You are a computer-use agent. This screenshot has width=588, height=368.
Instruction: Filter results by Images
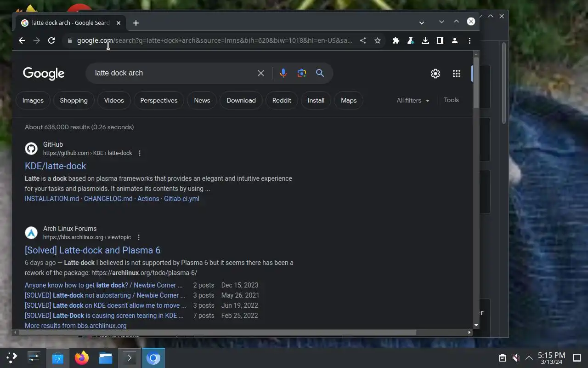click(x=33, y=100)
